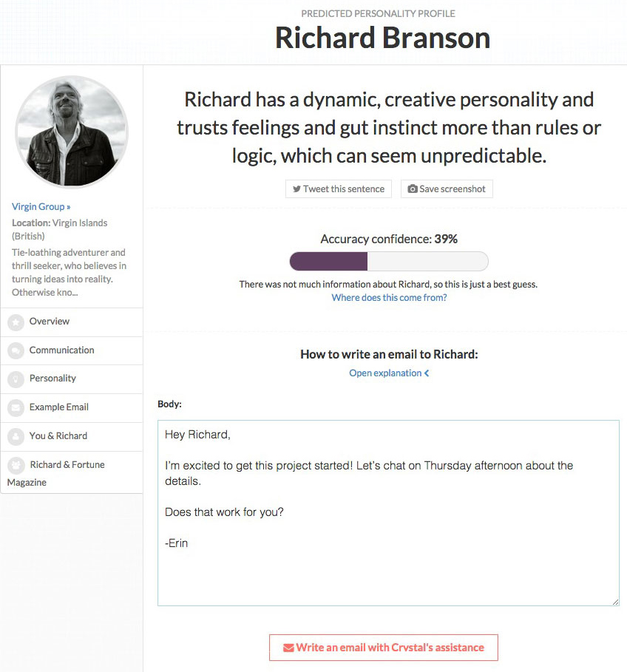Select the lightbulb Personality icon
The height and width of the screenshot is (672, 627).
[x=16, y=379]
